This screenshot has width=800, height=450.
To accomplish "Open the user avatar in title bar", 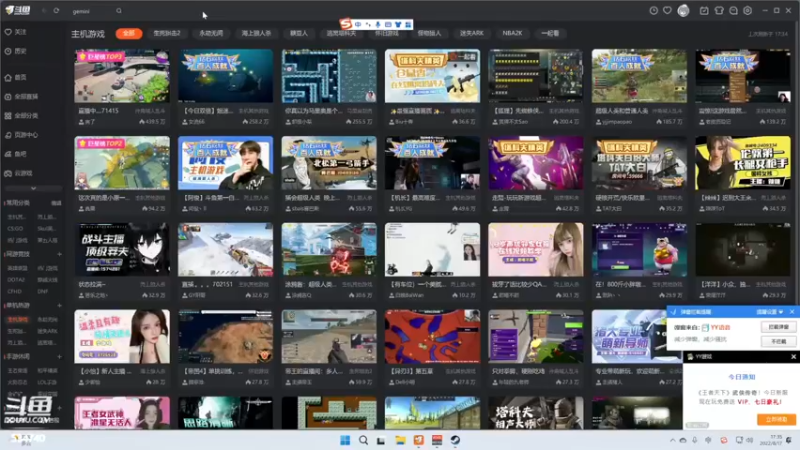I will [683, 11].
